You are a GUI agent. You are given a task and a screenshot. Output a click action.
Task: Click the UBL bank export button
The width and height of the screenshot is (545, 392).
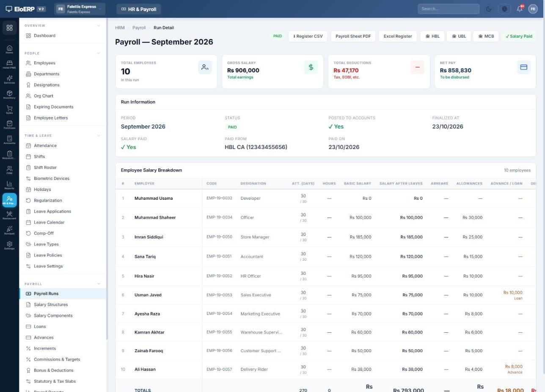(459, 36)
